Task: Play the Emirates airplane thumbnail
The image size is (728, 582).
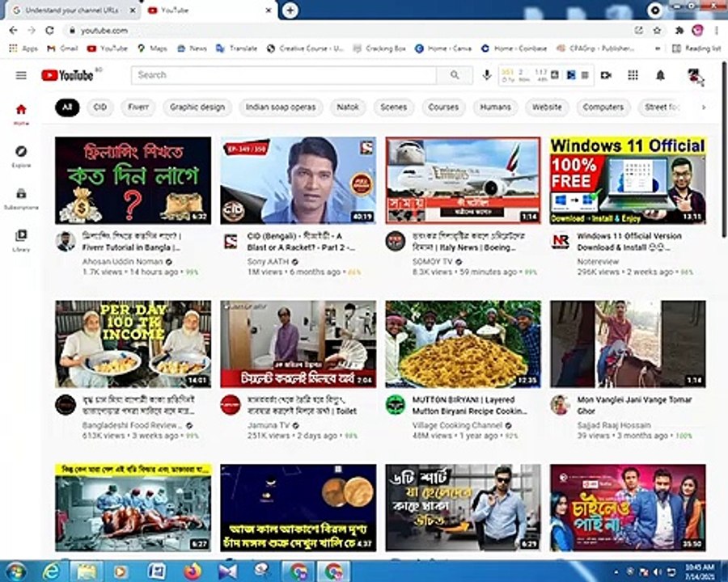Action: coord(463,180)
